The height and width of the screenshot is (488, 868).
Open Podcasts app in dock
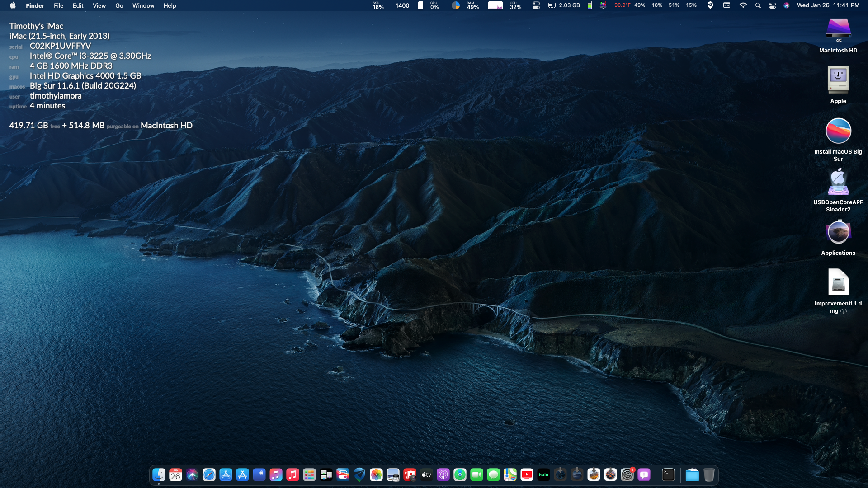443,474
